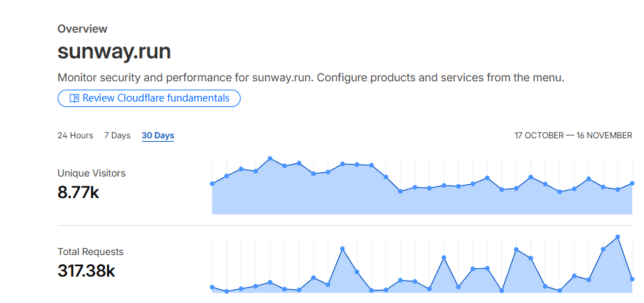Click the last data point of Total Requests chart
Image resolution: width=644 pixels, height=303 pixels.
coord(632,279)
